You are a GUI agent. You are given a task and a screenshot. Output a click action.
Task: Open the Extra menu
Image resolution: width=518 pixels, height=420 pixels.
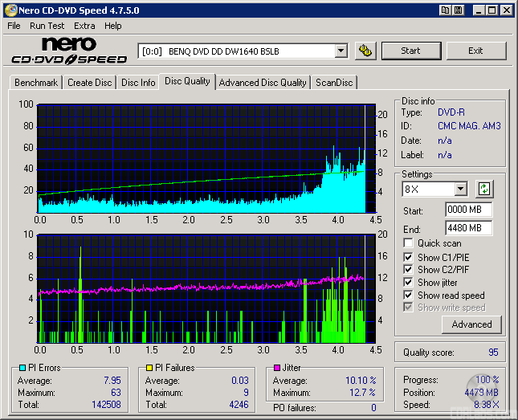[x=84, y=26]
